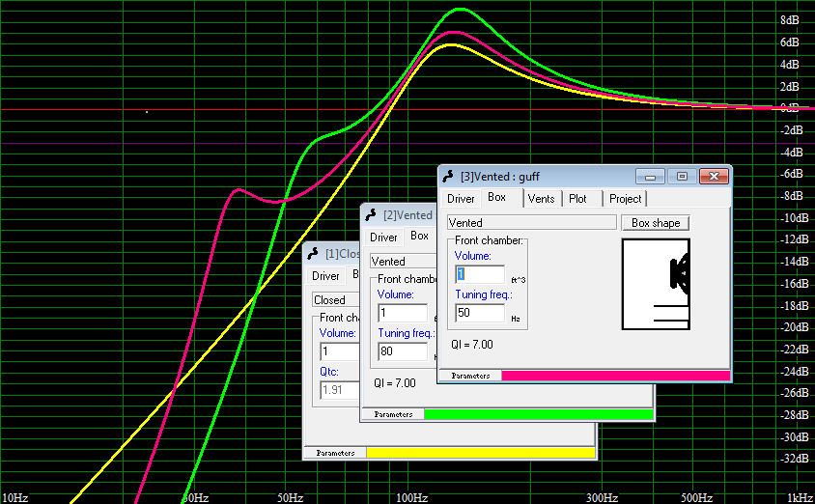Open the Vents tab in [3]Vented window
815x504 pixels.
pos(541,199)
